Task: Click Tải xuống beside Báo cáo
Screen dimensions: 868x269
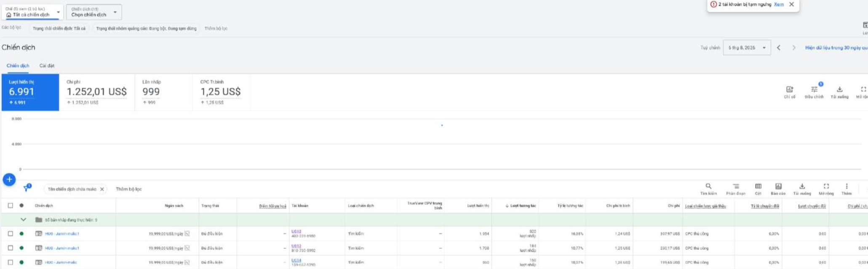Action: coord(802,189)
